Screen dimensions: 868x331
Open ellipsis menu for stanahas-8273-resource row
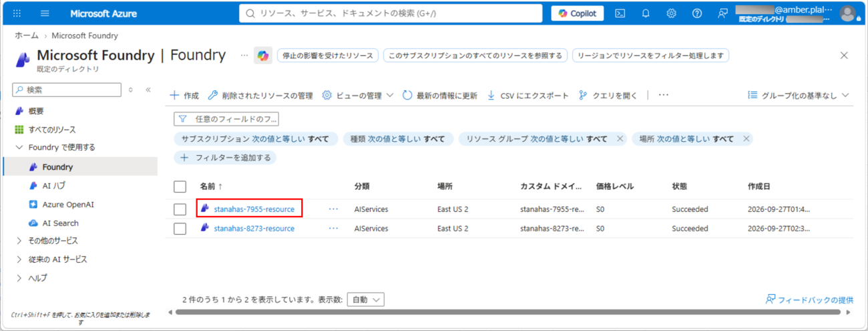(334, 229)
